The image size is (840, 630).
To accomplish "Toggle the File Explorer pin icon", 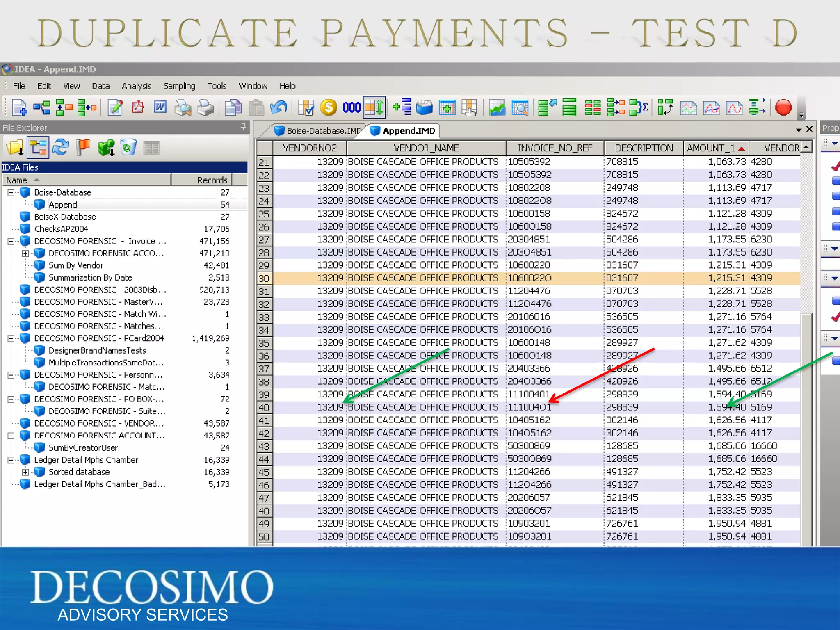I will click(243, 127).
